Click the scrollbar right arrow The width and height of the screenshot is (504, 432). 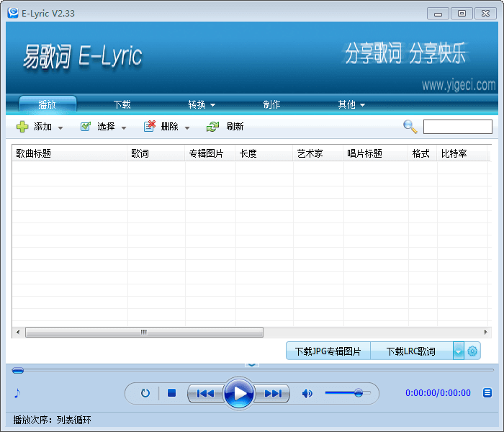485,332
